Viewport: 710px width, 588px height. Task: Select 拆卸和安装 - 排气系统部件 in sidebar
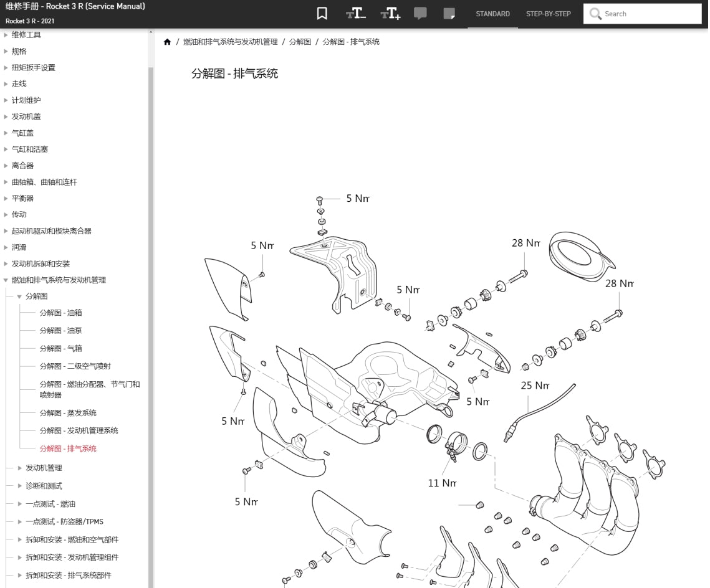[69, 575]
